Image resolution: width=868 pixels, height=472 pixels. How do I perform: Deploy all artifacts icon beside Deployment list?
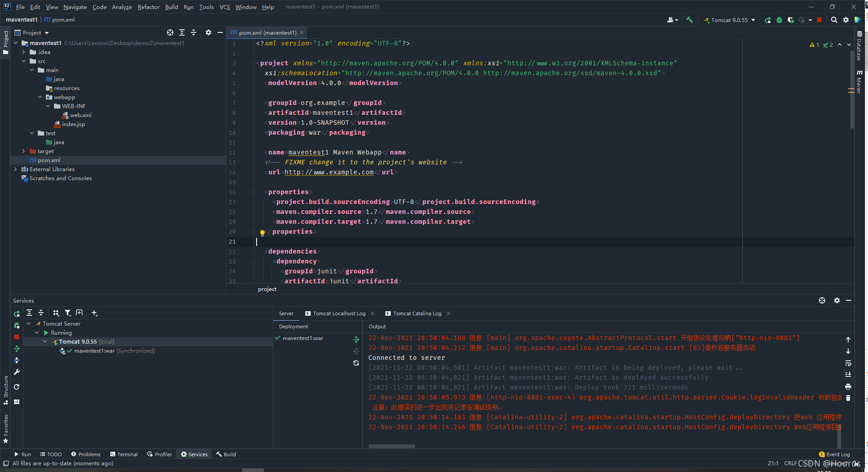pyautogui.click(x=356, y=340)
